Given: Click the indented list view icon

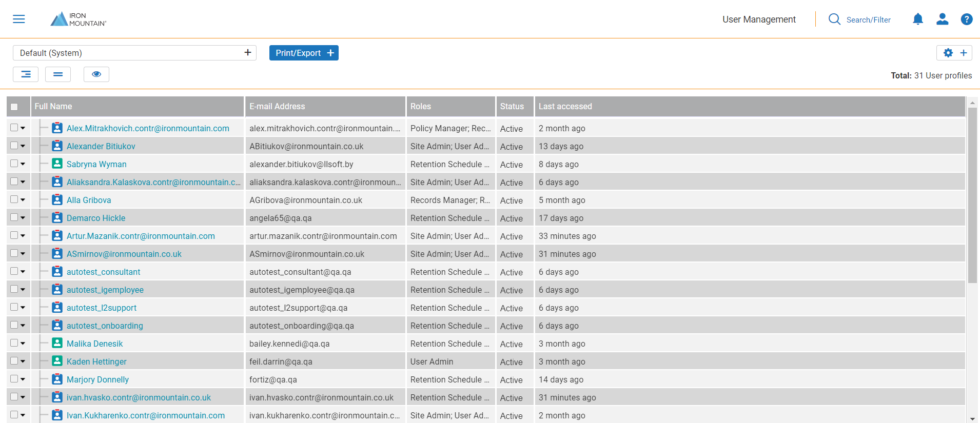Looking at the screenshot, I should pyautogui.click(x=26, y=74).
